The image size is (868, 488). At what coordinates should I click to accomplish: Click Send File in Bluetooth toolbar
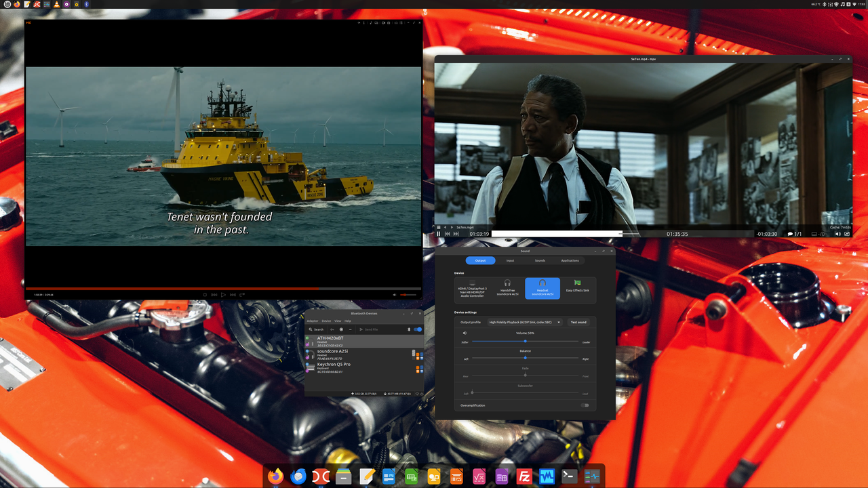[x=369, y=329]
